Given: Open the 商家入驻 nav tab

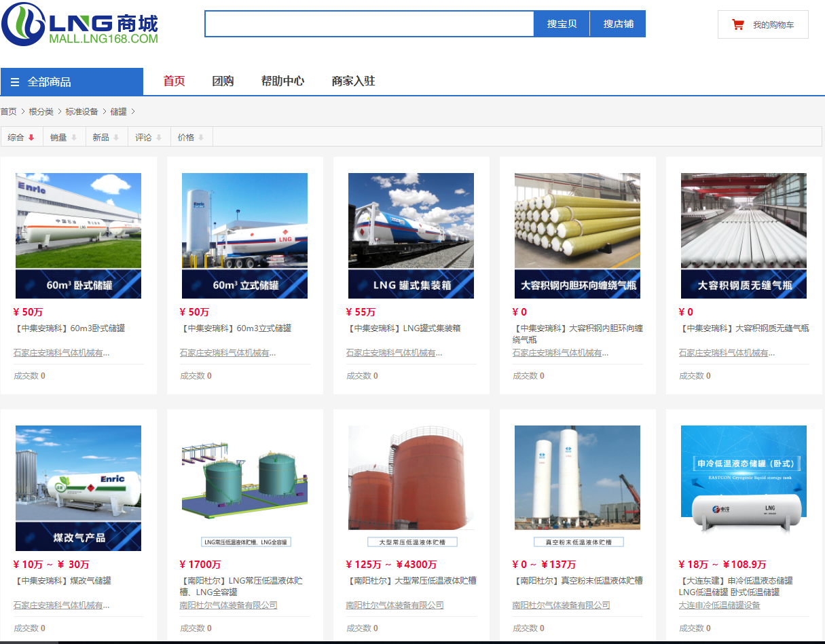Looking at the screenshot, I should tap(353, 81).
